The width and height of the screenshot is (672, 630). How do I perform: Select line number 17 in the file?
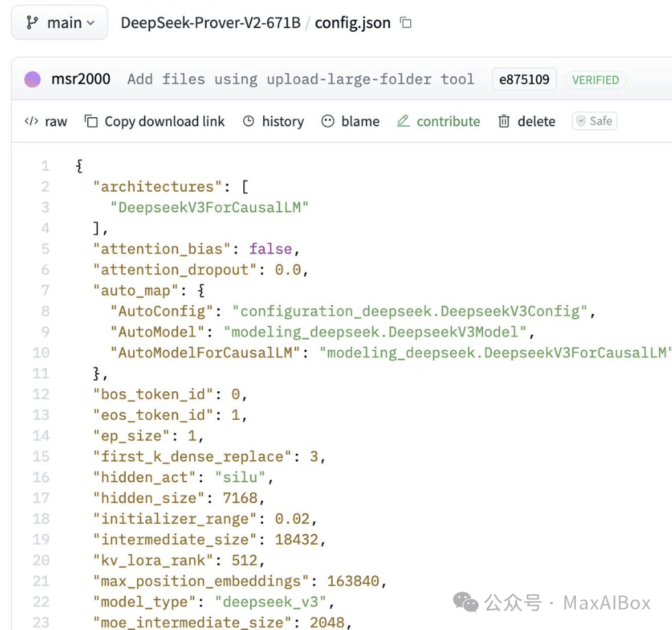(40, 498)
